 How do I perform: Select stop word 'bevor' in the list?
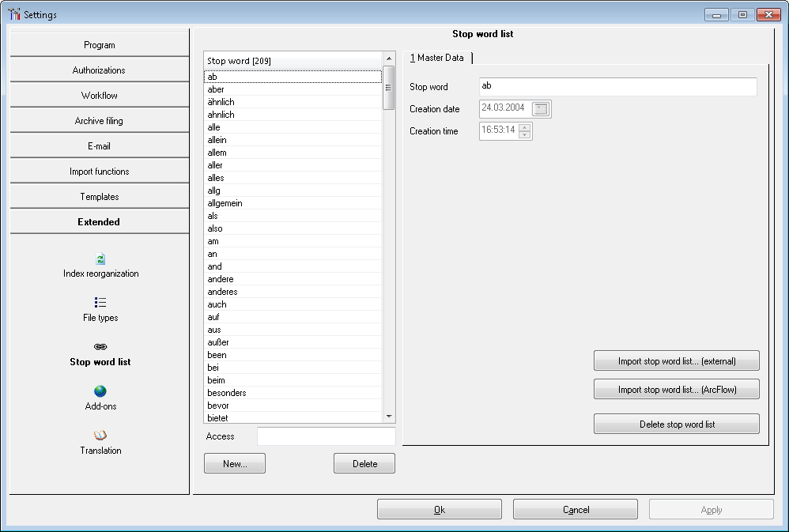click(x=293, y=406)
